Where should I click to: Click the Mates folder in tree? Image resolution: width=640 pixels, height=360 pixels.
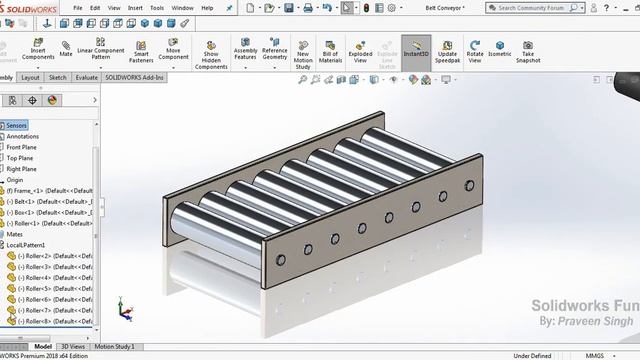click(x=14, y=234)
